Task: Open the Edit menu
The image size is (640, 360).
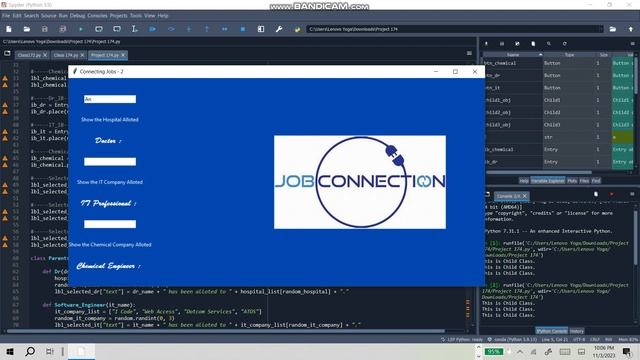Action: tap(17, 16)
